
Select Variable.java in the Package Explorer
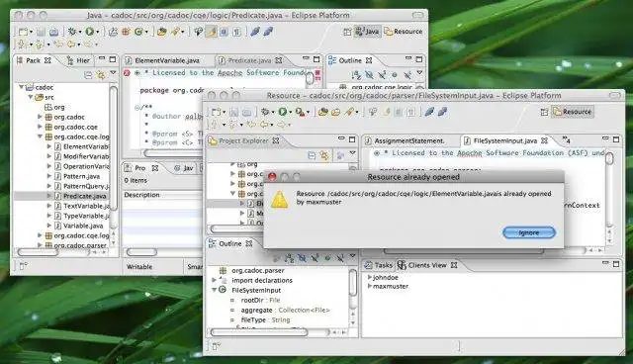83,226
